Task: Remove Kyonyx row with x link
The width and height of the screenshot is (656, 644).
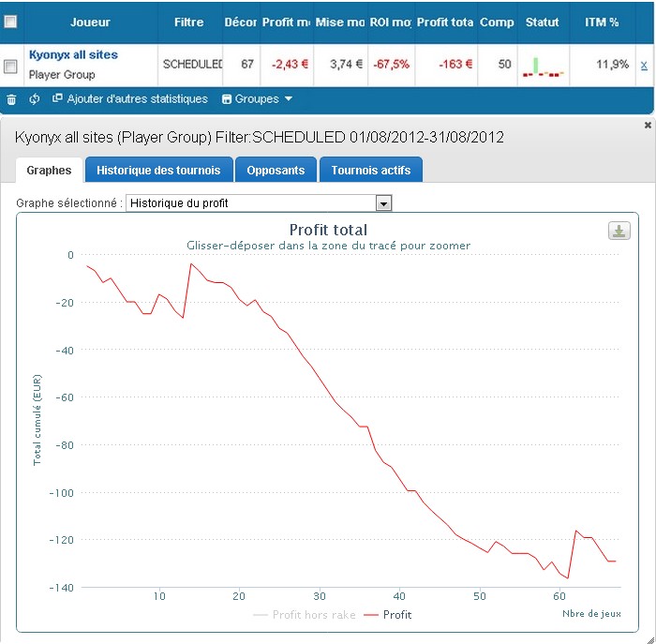Action: 644,65
